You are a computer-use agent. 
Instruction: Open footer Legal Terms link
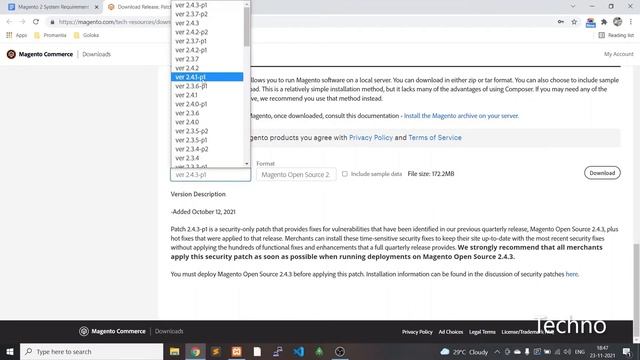pos(482,332)
